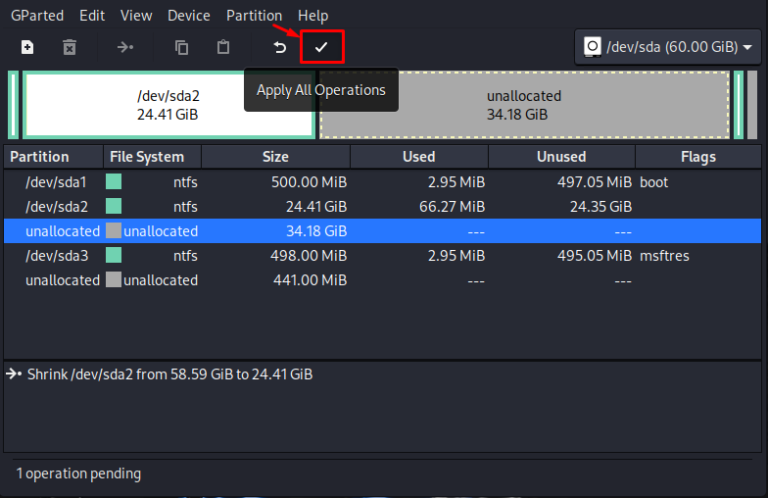Open the Edit menu

92,16
